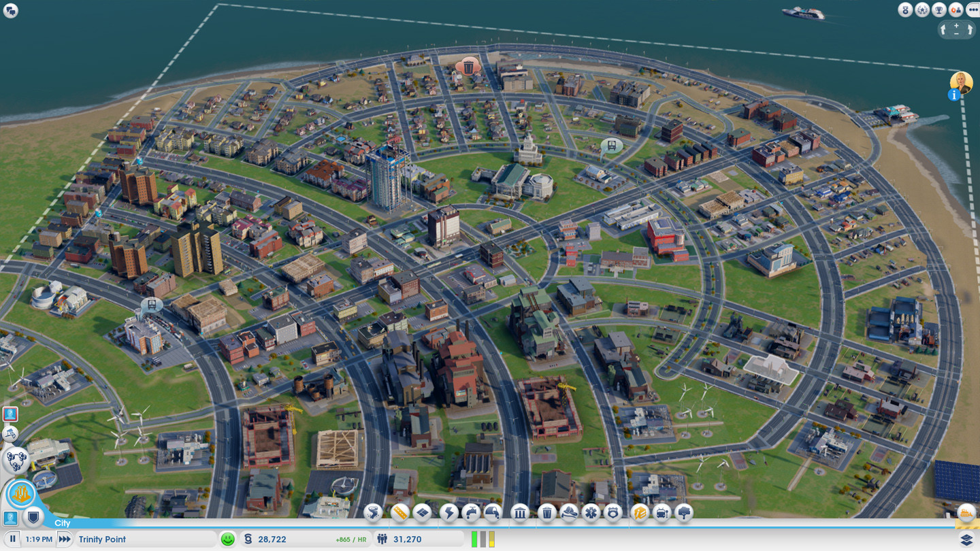Pause the simulation

tap(13, 539)
